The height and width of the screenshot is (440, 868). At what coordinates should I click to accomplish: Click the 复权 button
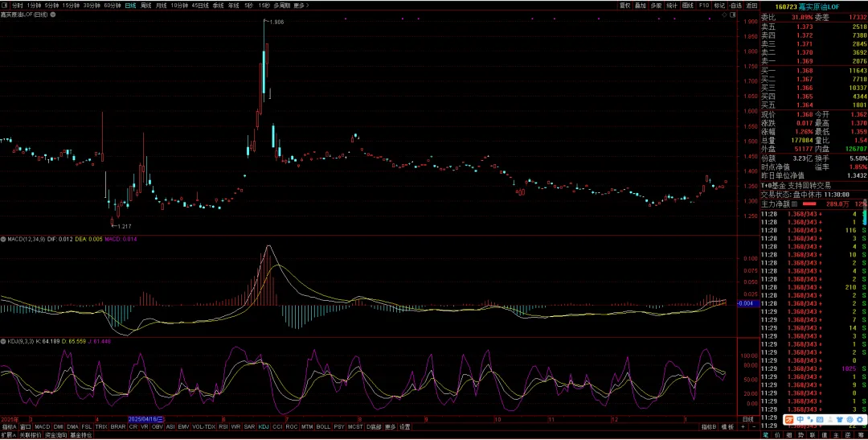pos(625,6)
